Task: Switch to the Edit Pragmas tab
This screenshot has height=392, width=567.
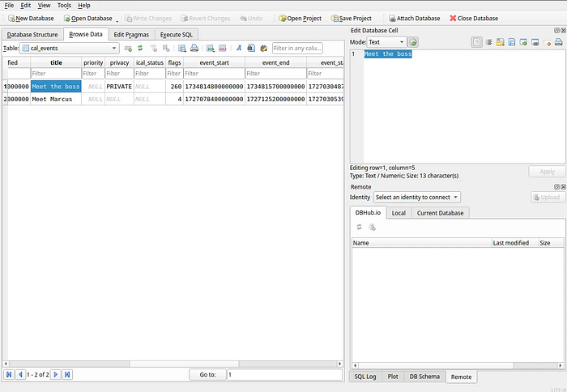Action: point(131,35)
